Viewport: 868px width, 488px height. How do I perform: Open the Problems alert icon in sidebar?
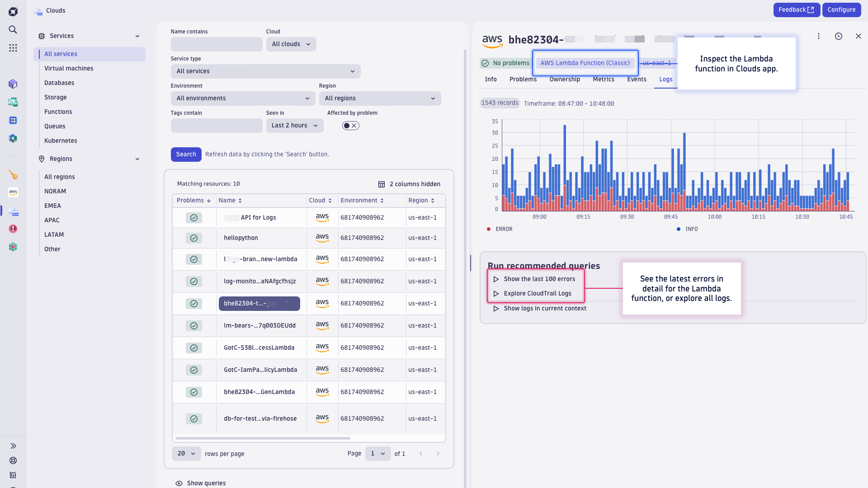point(13,229)
